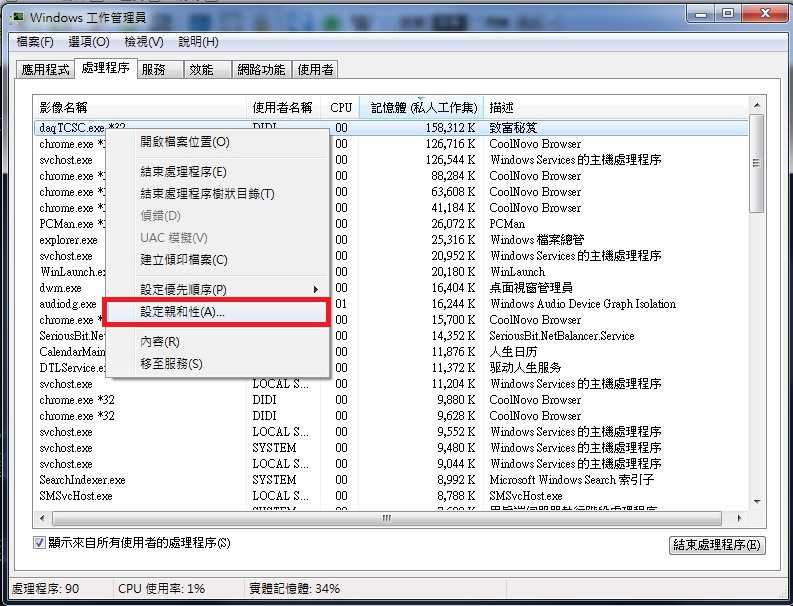Click the CPU value 01 cell
This screenshot has height=606, width=793.
(x=341, y=304)
